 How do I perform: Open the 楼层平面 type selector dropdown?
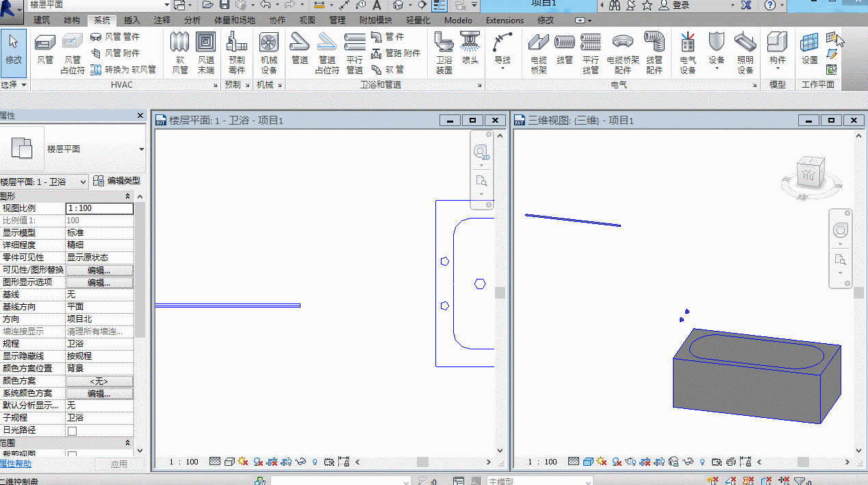coord(142,149)
